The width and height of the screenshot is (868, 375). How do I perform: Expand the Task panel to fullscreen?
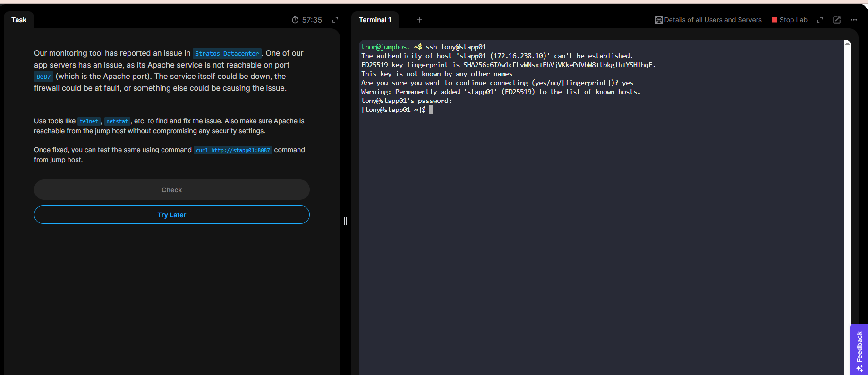(x=335, y=20)
